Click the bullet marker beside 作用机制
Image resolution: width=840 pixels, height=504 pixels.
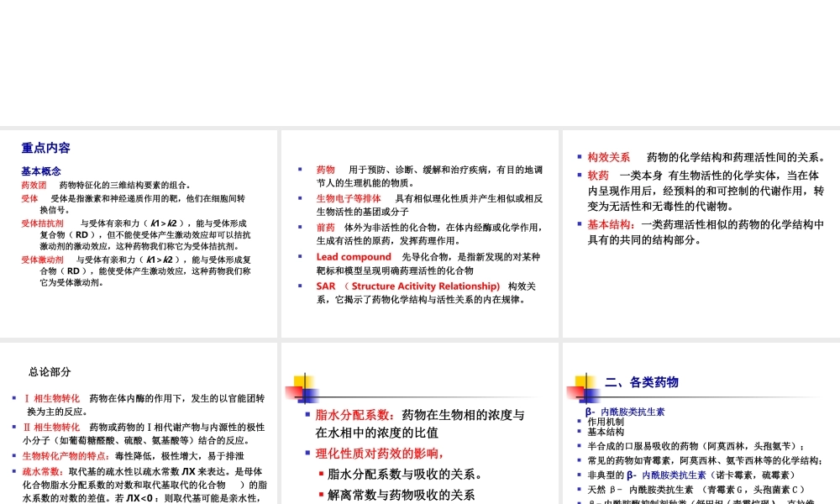pos(579,421)
